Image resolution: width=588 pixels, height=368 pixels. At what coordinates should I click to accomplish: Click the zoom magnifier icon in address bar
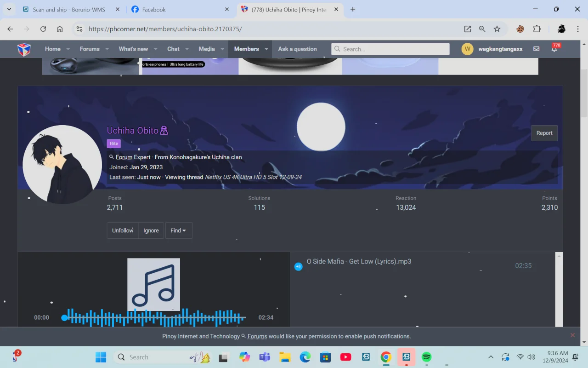coord(482,29)
